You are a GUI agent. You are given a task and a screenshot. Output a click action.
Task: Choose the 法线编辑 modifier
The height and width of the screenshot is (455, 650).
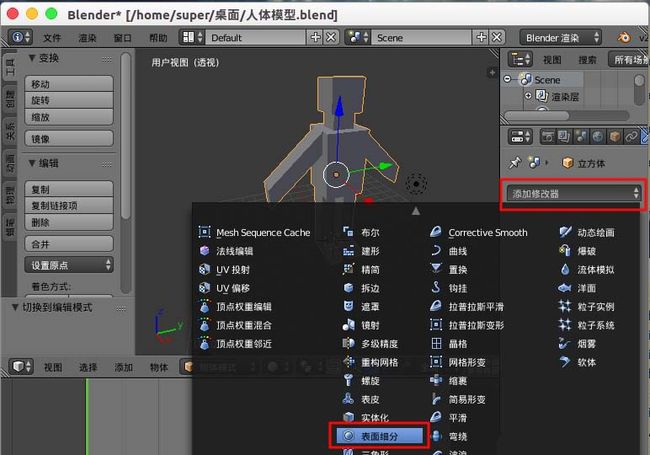[x=226, y=251]
